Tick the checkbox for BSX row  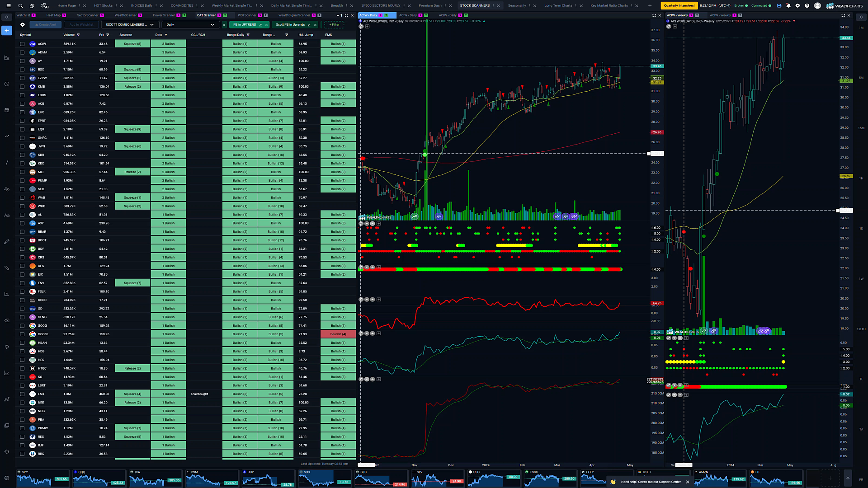[x=22, y=70]
